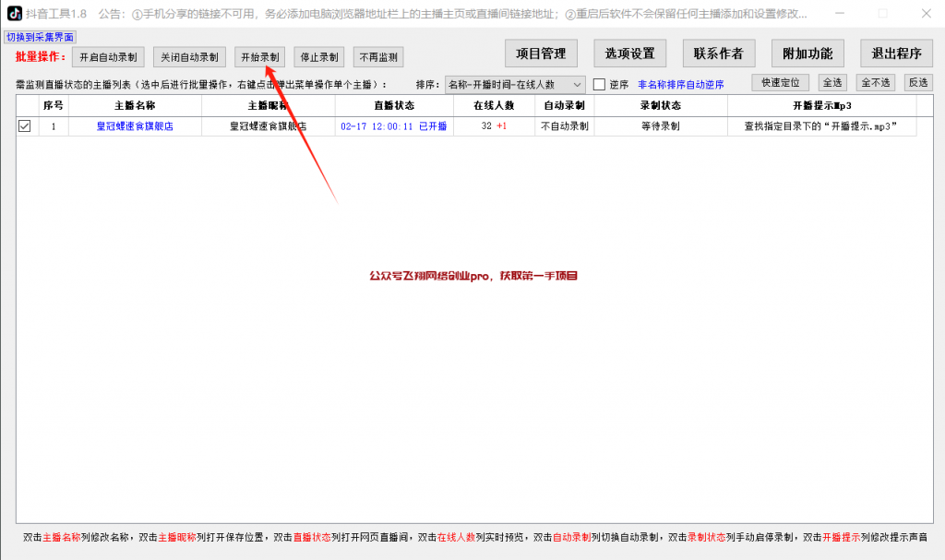
Task: Uncheck row 1 streamer checkbox
Action: [x=25, y=126]
